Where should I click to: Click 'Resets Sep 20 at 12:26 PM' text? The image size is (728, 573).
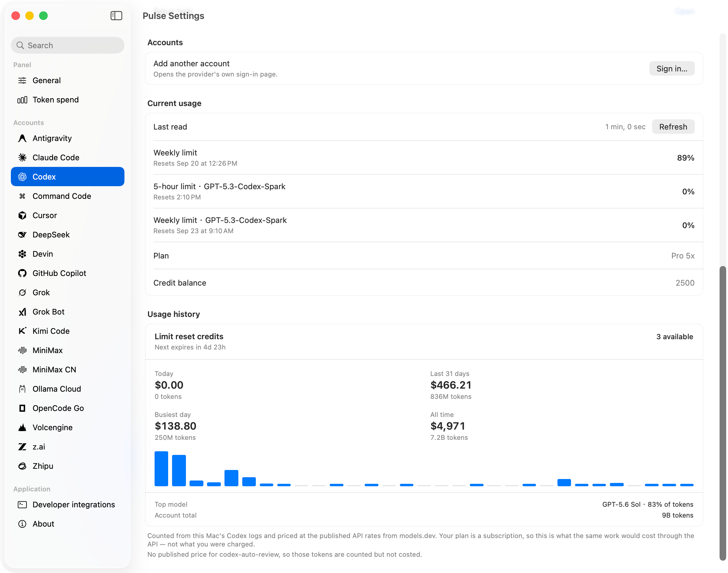tap(195, 163)
